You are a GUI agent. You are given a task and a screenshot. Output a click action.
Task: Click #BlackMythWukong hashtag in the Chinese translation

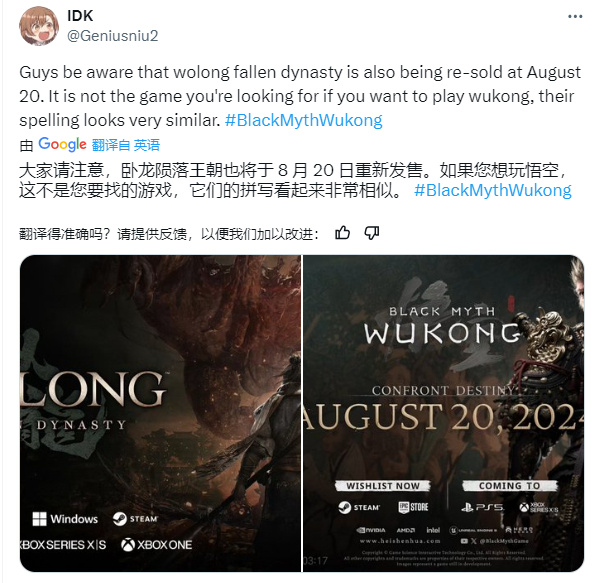[x=493, y=190]
